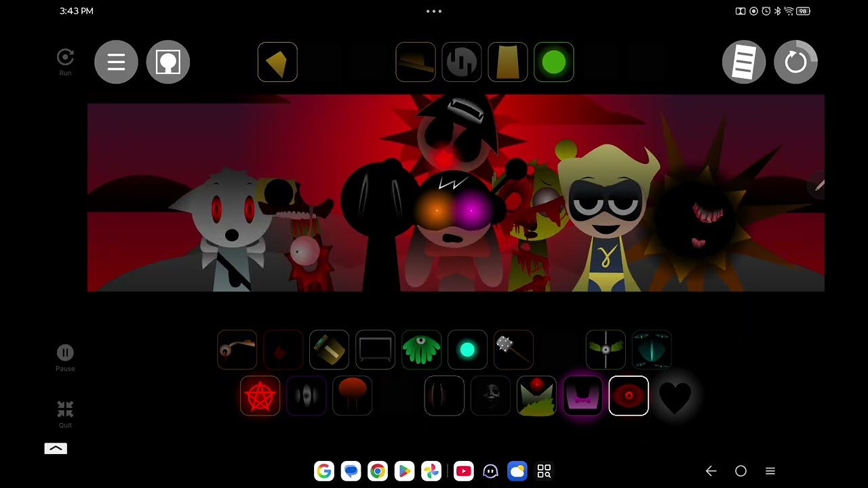This screenshot has width=868, height=488.
Task: Pause the playback
Action: click(x=65, y=357)
